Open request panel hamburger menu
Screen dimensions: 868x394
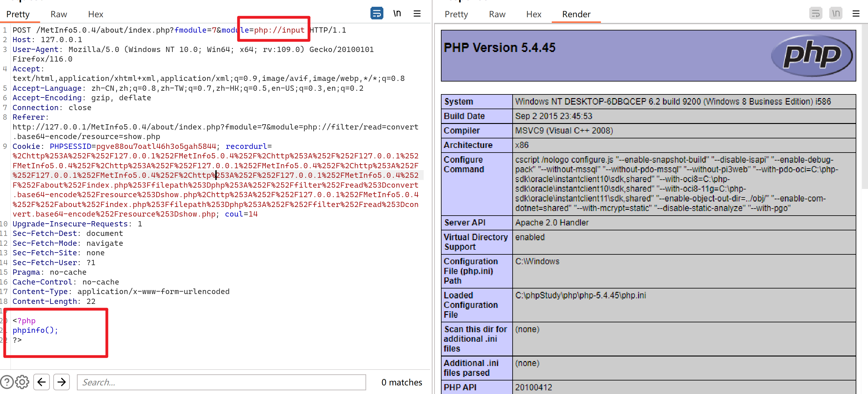(x=417, y=14)
